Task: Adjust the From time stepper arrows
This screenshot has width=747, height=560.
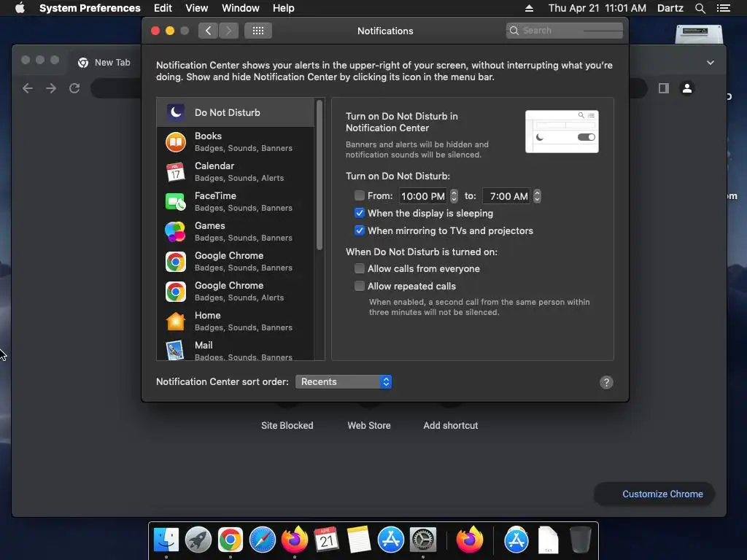Action: click(x=454, y=195)
